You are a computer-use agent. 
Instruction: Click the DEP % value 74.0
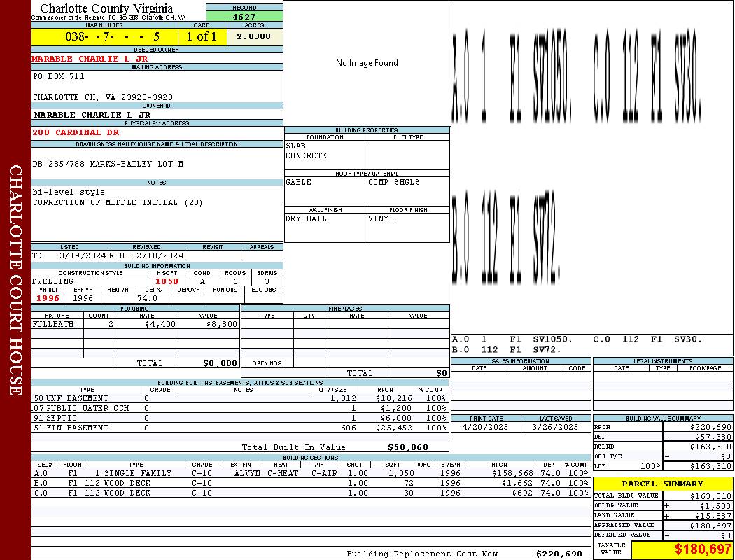pyautogui.click(x=147, y=298)
